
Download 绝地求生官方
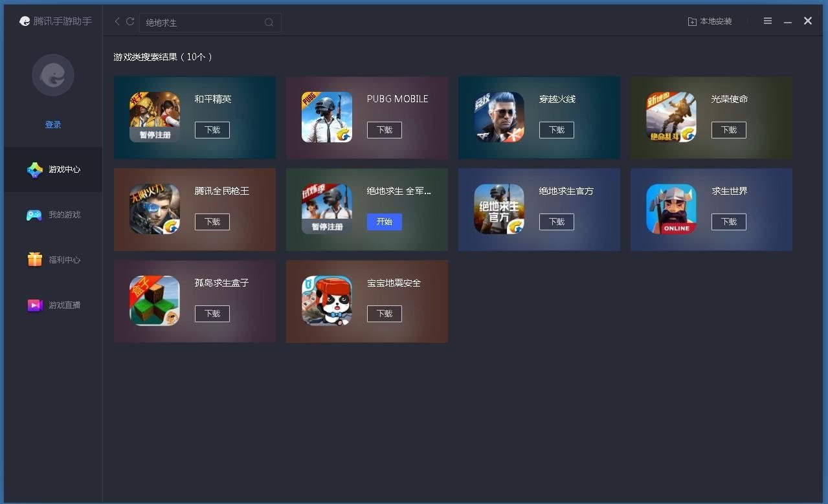557,222
